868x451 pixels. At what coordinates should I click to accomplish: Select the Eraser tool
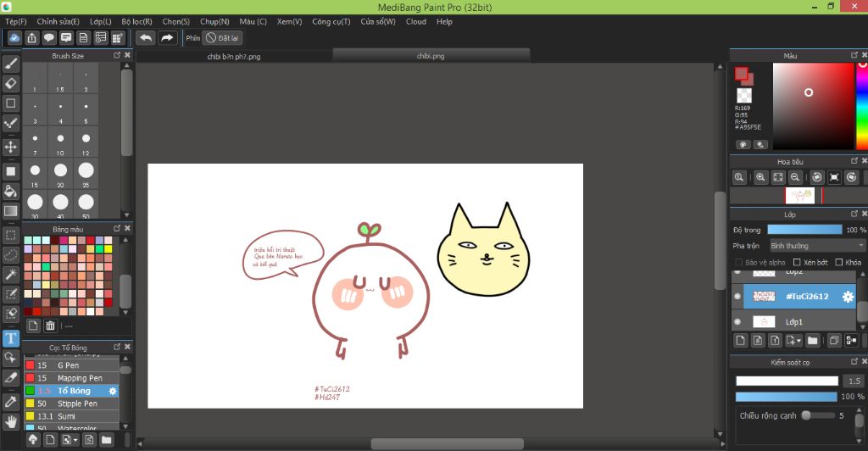tap(10, 84)
